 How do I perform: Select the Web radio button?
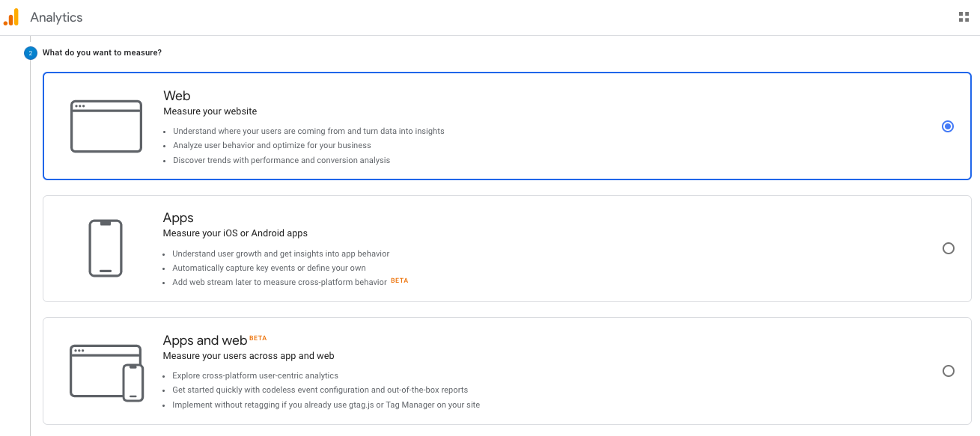click(948, 126)
